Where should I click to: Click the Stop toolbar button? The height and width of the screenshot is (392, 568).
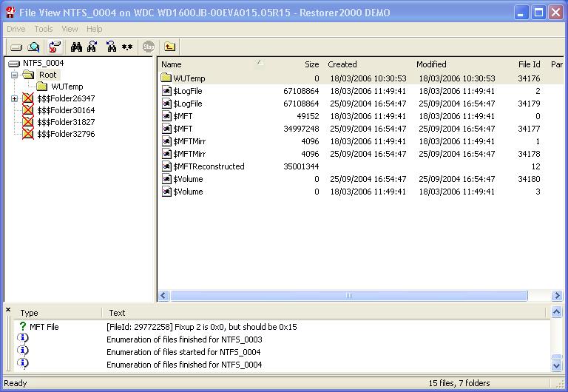pos(149,47)
